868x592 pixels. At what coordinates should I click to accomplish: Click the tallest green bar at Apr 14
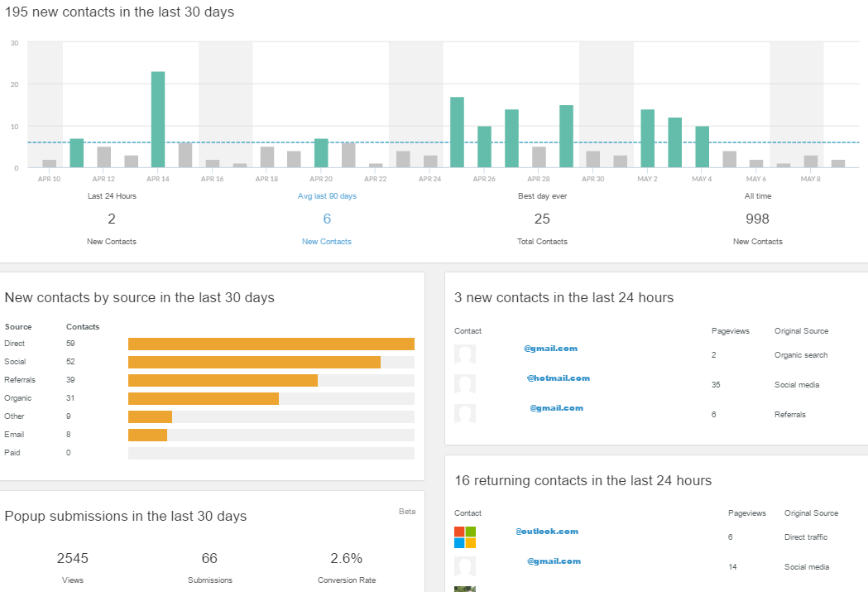coord(158,119)
